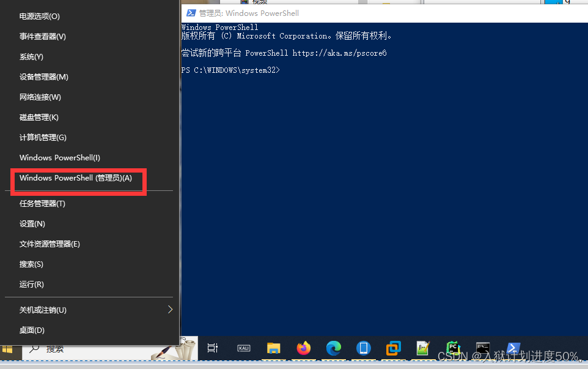The image size is (588, 369).
Task: Click the PowerShell window title icon
Action: click(191, 13)
